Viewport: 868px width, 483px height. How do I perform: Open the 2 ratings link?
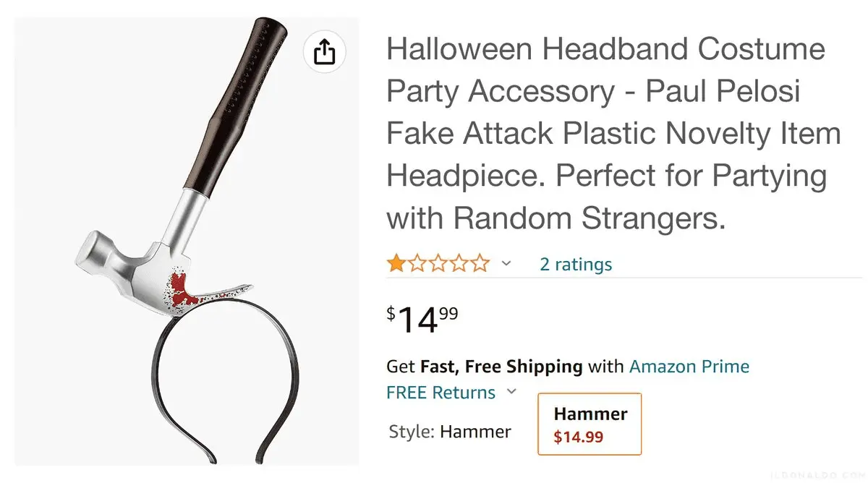pos(576,265)
